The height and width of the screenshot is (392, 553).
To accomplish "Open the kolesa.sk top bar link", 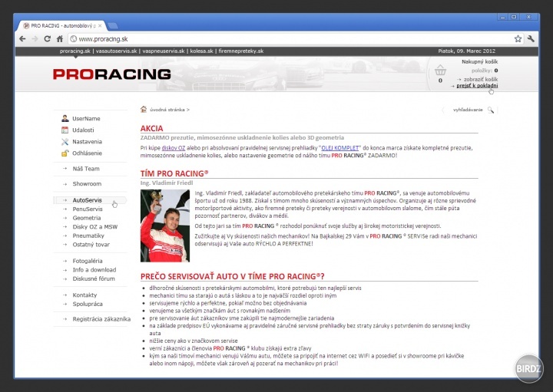I will click(202, 51).
